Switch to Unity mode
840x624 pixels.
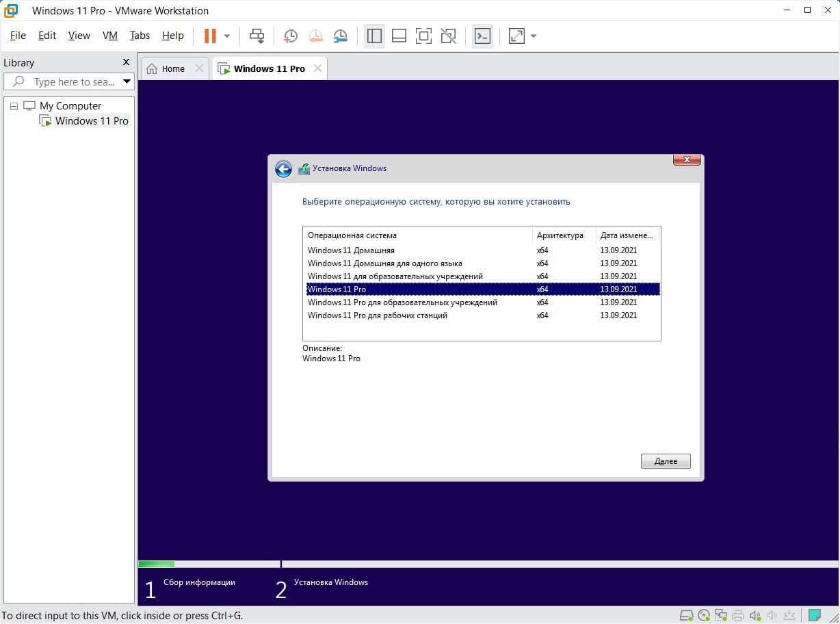[449, 36]
